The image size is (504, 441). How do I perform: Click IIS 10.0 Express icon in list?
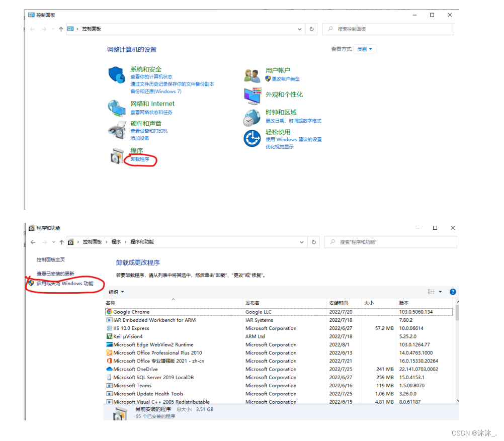point(109,328)
